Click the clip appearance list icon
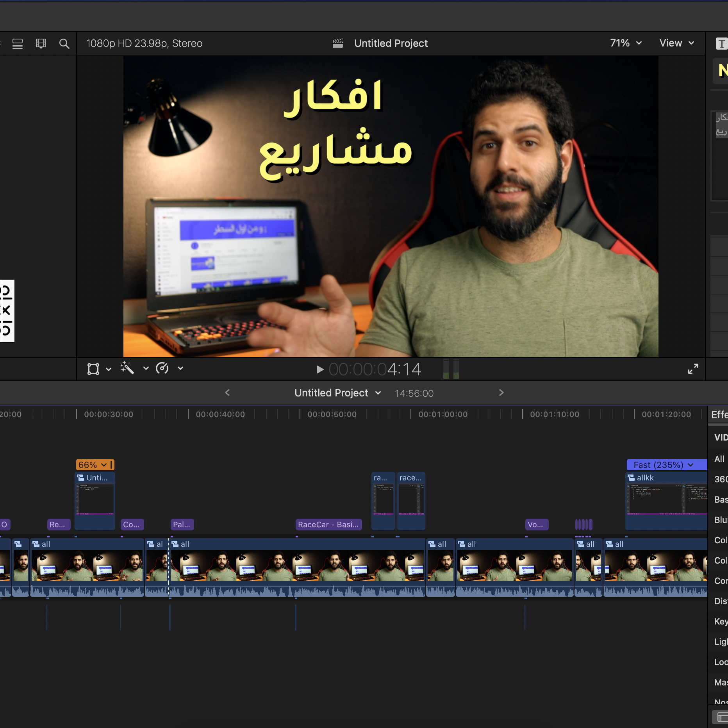 (x=18, y=43)
